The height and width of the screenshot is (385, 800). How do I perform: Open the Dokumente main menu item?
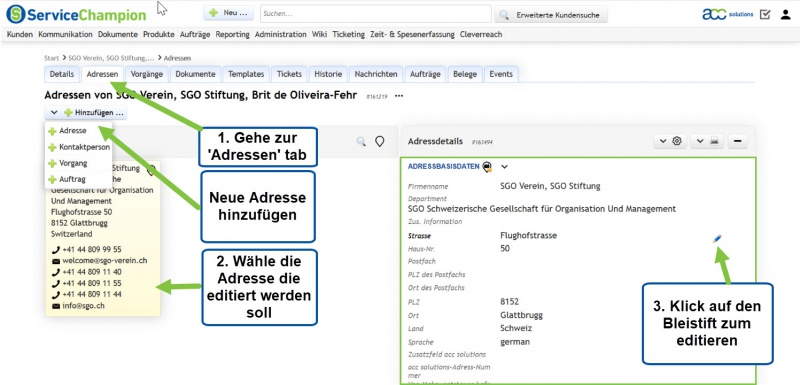(118, 35)
